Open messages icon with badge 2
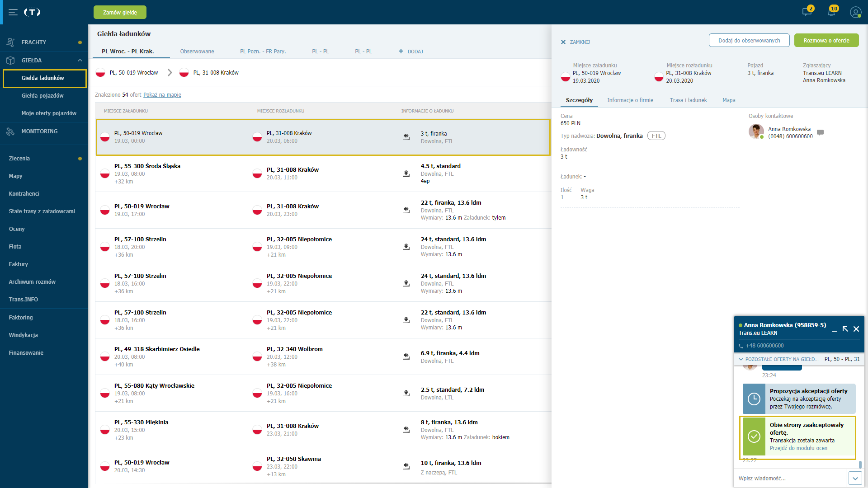The image size is (868, 488). pos(807,11)
